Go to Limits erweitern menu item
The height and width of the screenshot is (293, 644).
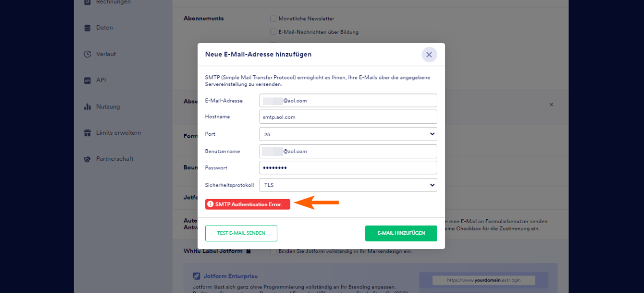[118, 133]
